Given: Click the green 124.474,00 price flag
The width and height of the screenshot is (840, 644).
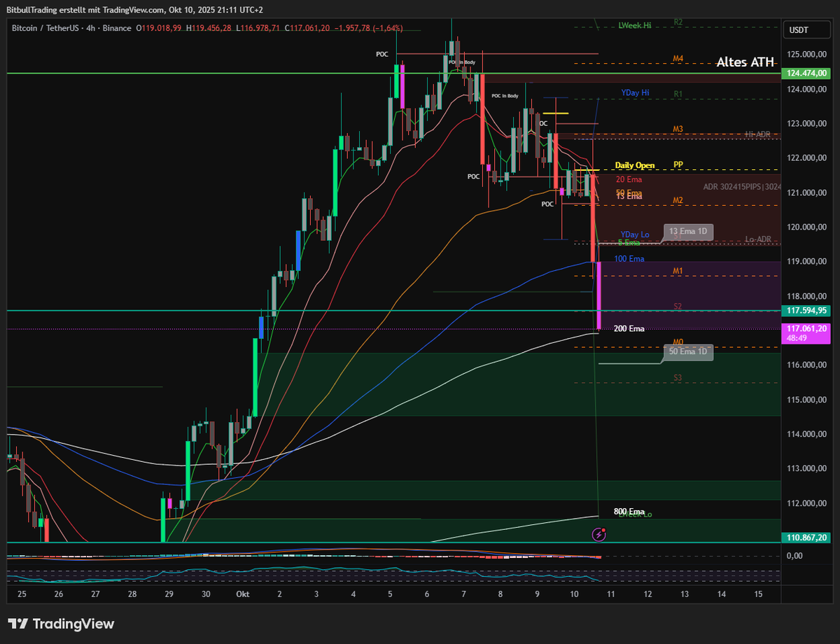Looking at the screenshot, I should pyautogui.click(x=805, y=73).
